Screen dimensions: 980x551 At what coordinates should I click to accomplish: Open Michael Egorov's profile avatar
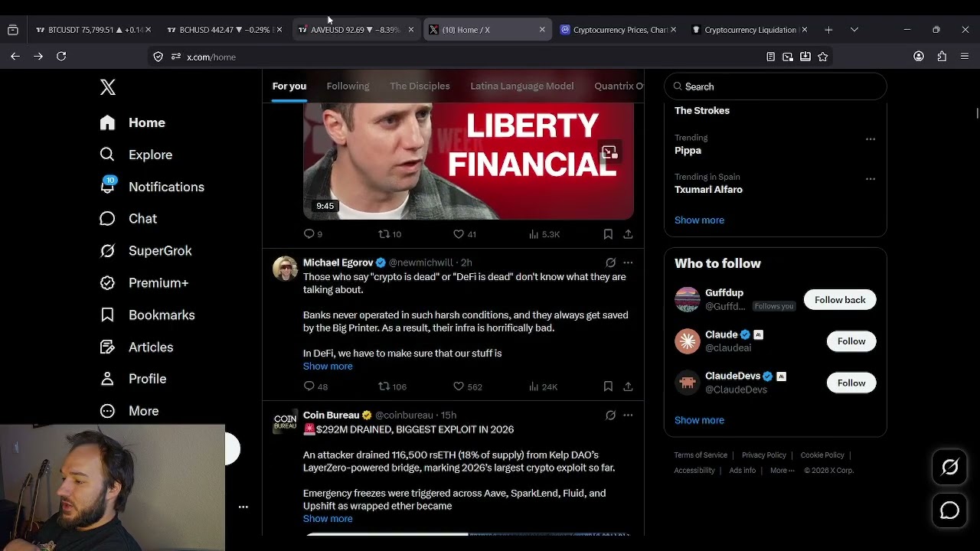coord(285,269)
